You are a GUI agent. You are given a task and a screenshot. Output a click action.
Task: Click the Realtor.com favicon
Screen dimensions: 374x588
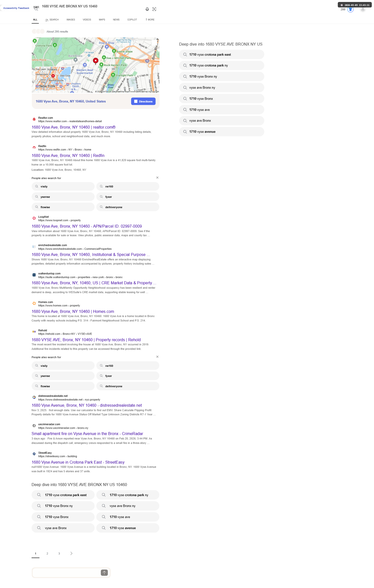[x=34, y=119]
